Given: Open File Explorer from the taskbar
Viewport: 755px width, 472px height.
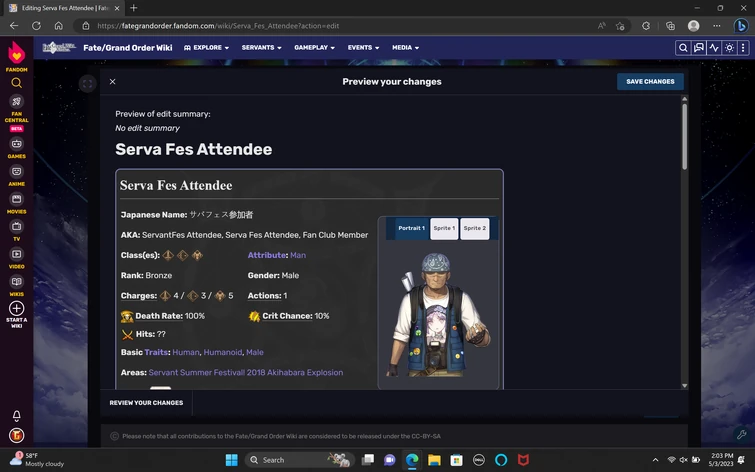Looking at the screenshot, I should pos(434,460).
